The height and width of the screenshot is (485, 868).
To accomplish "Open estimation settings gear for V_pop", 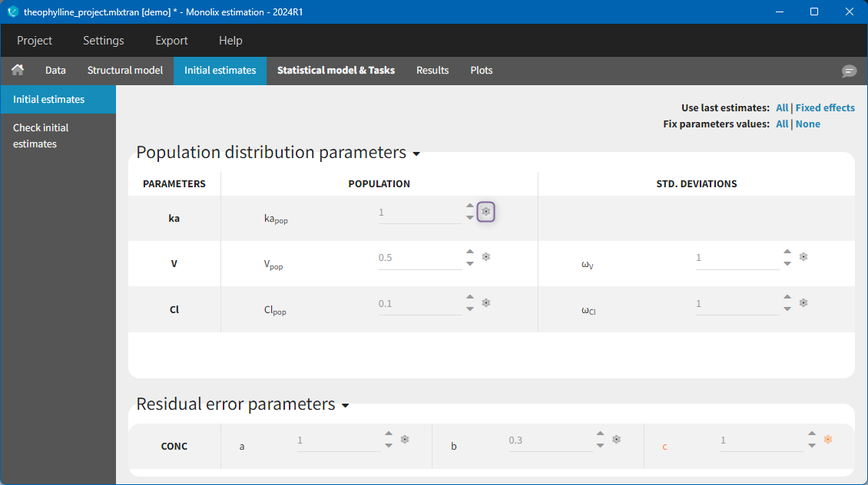I will pos(485,257).
